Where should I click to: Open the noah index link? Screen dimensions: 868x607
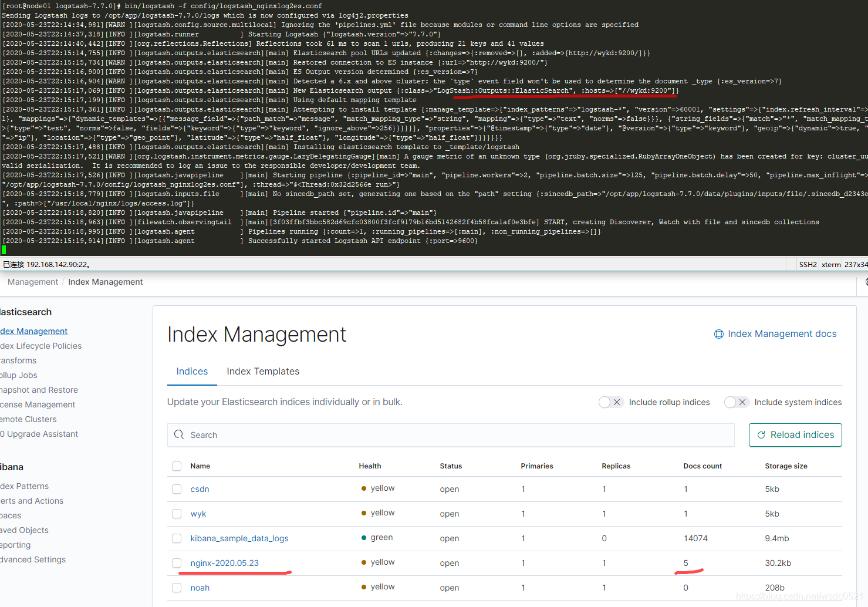tap(200, 588)
